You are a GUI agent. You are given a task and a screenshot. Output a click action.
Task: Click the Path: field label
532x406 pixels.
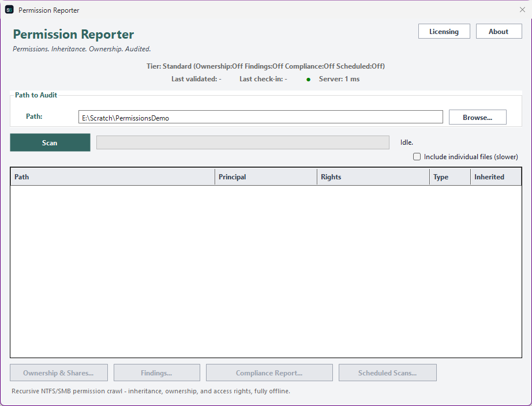coord(34,116)
